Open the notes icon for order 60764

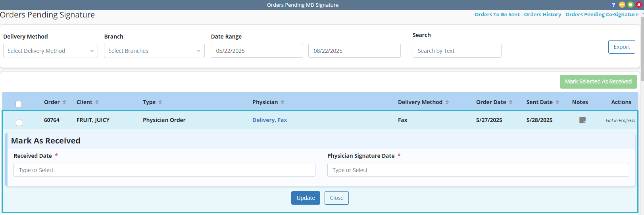click(x=582, y=120)
